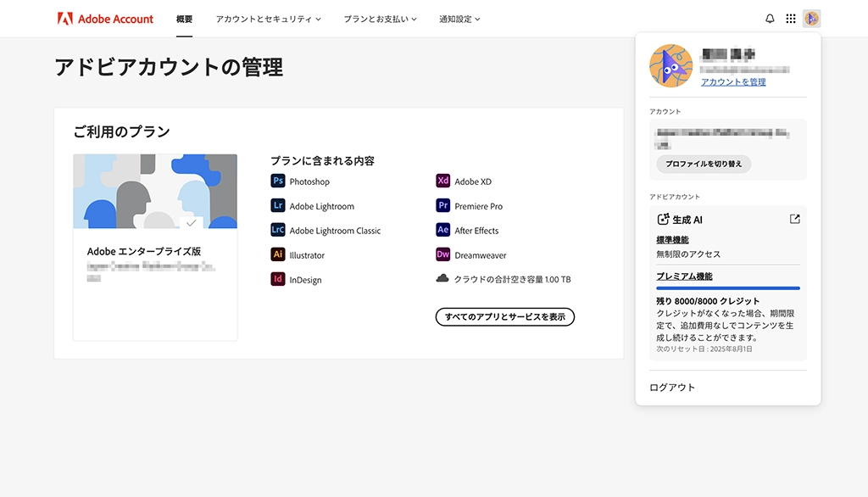Click 残り 8000/8000 クレジット text
This screenshot has width=868, height=497.
[708, 301]
